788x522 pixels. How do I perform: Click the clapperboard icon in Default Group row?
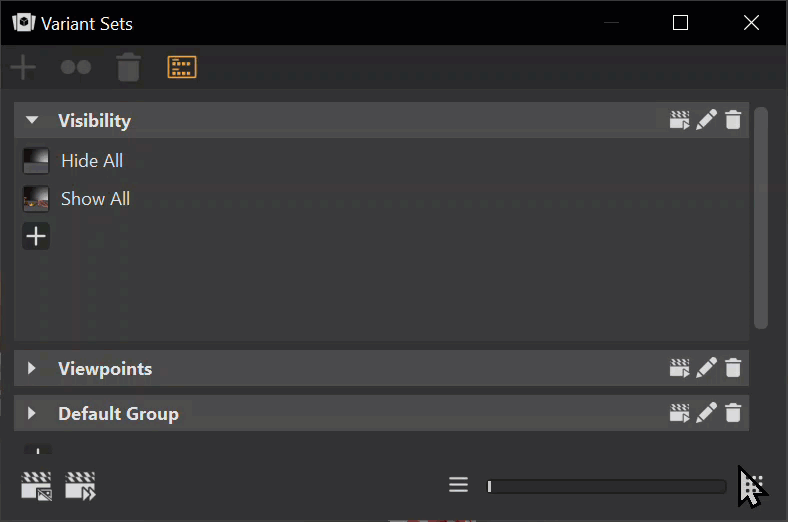pyautogui.click(x=679, y=413)
